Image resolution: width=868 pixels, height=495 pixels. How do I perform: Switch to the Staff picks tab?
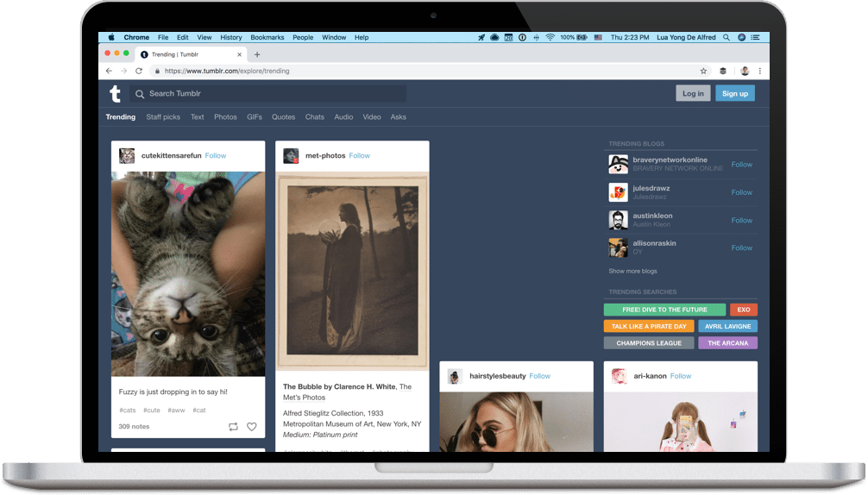point(163,117)
